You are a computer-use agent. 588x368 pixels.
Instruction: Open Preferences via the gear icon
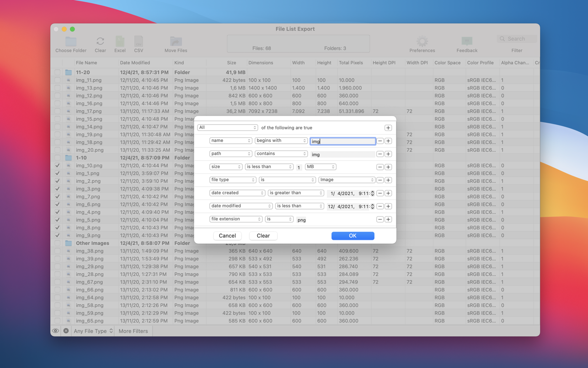(x=422, y=41)
